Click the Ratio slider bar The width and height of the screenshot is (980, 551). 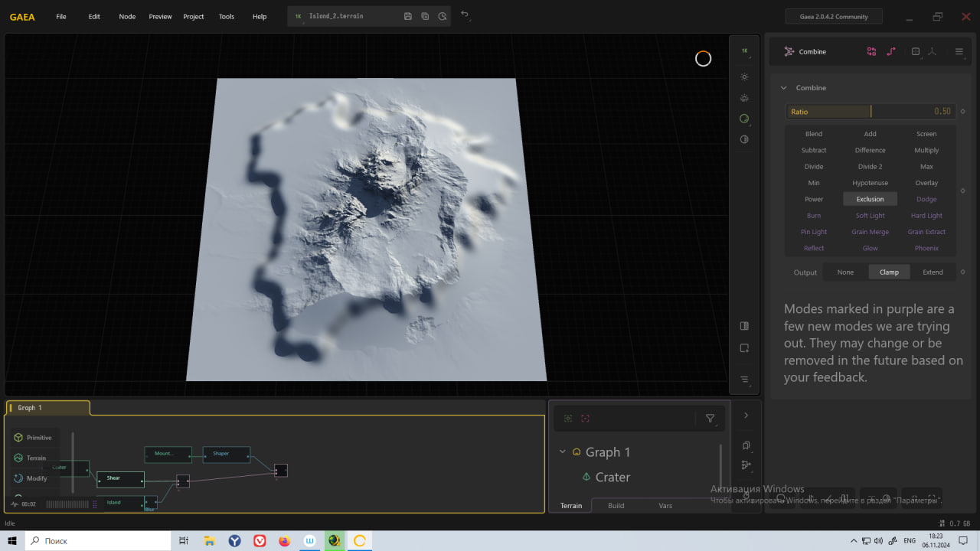(x=871, y=112)
